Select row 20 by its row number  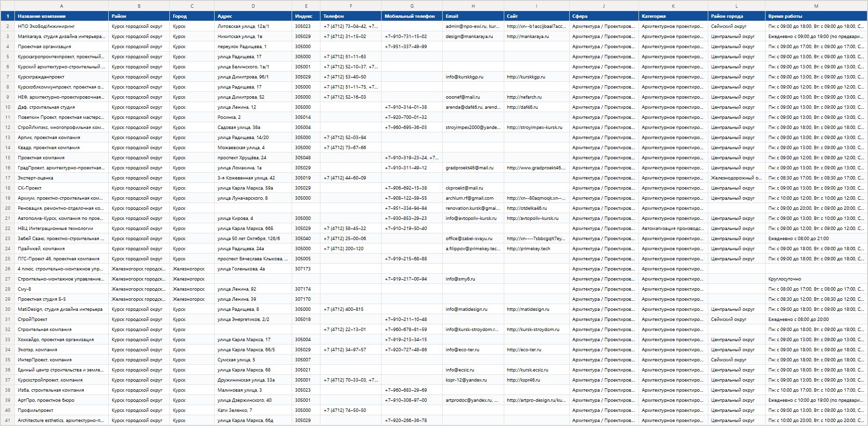[7, 208]
